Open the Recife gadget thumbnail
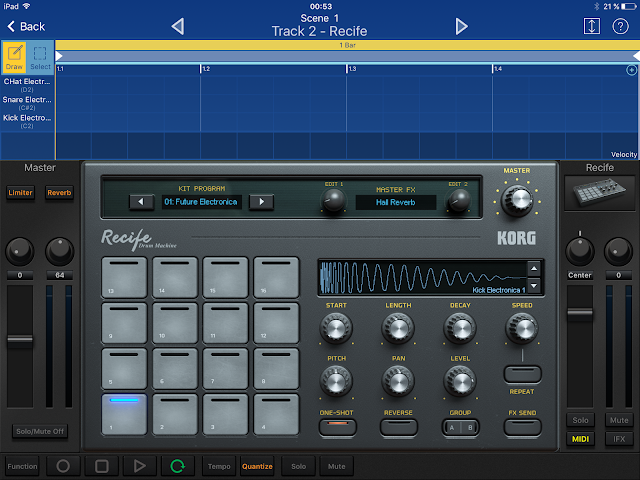The width and height of the screenshot is (640, 480). tap(599, 193)
